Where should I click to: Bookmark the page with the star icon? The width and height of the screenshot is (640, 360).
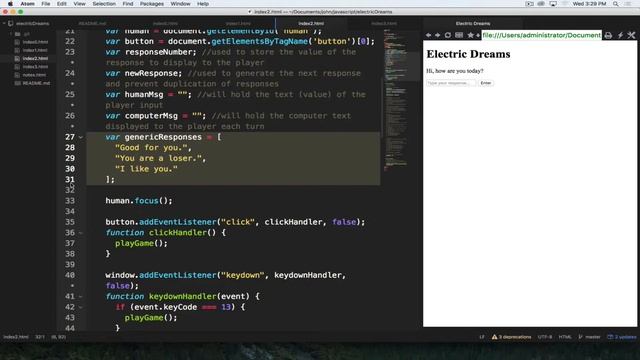471,36
